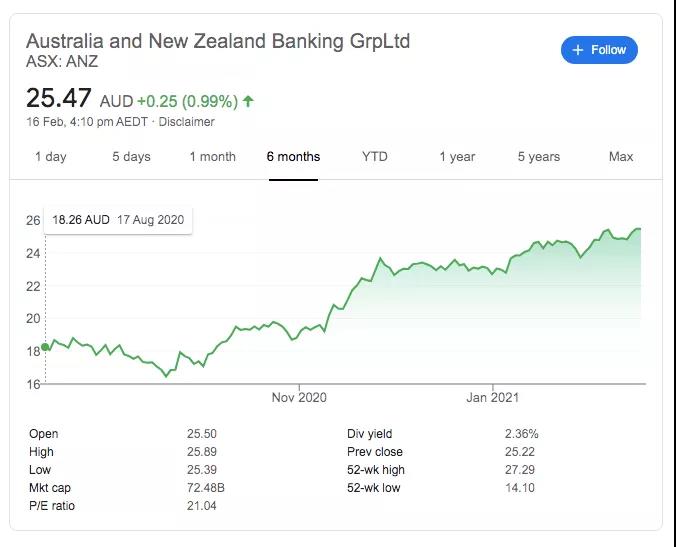Click the Mkt cap value 72.48B
Image resolution: width=676 pixels, height=547 pixels.
click(x=206, y=488)
